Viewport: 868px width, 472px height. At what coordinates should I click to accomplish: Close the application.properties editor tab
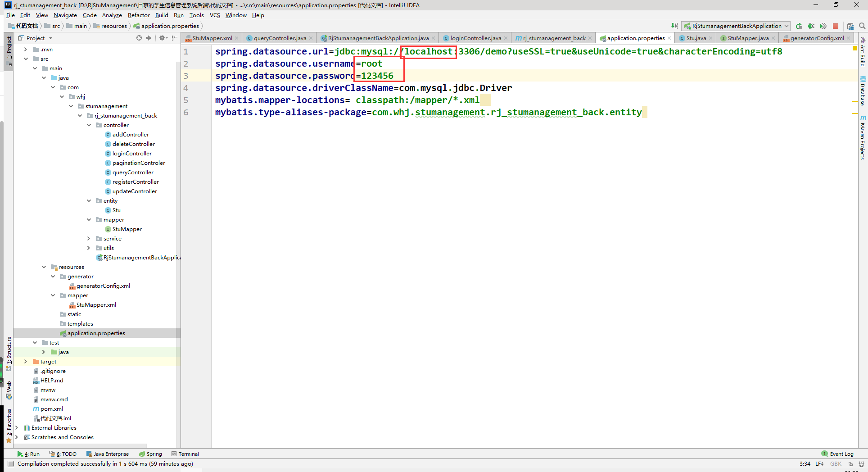(669, 38)
